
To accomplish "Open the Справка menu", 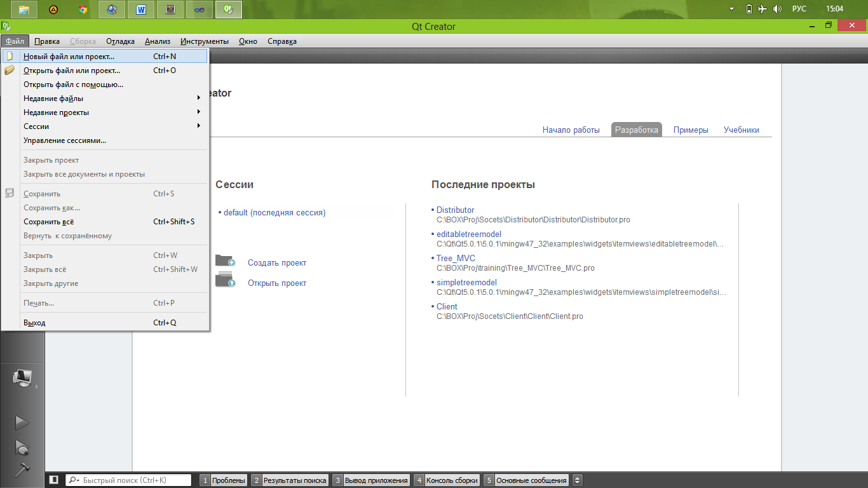I will (x=282, y=41).
